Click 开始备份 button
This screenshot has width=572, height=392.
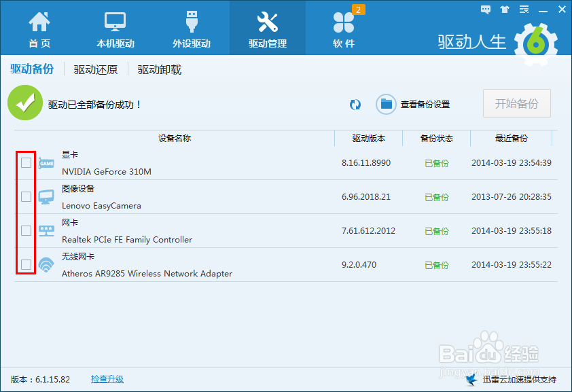pos(516,103)
